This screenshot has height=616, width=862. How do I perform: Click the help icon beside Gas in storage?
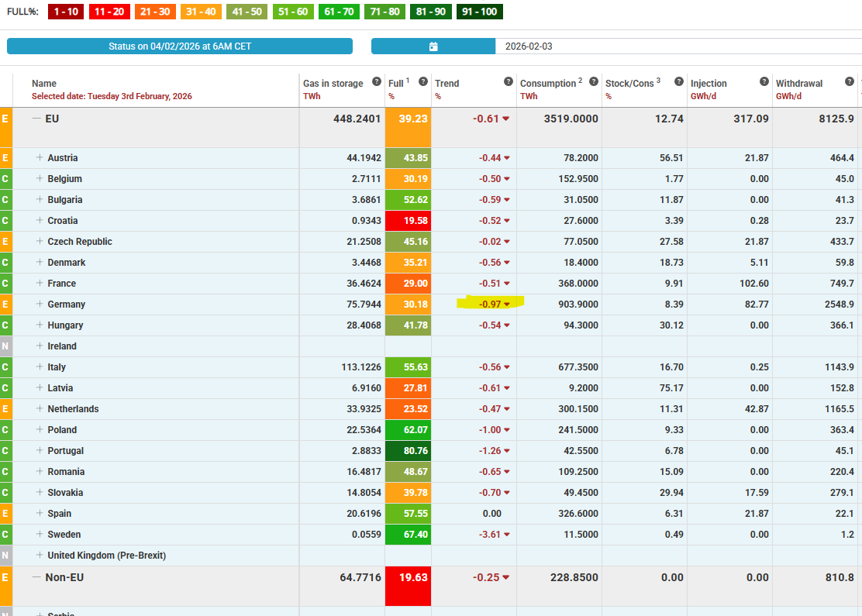(376, 81)
